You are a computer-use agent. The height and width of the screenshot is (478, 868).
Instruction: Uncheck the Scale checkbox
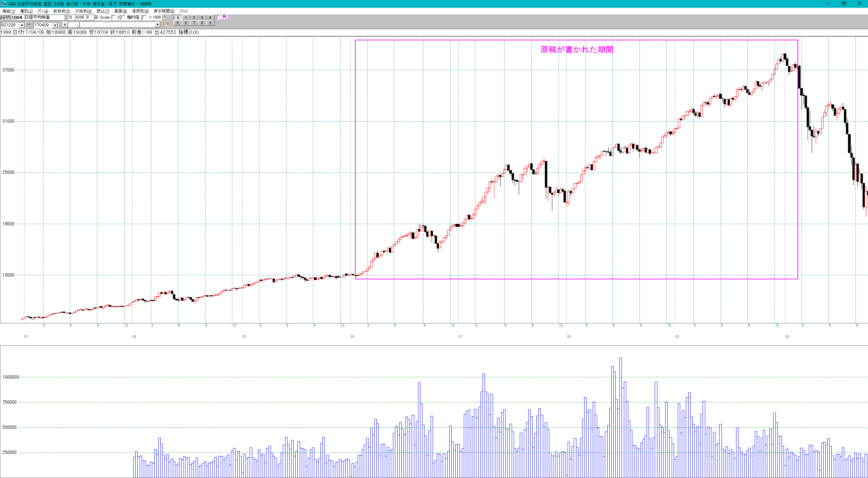[x=97, y=17]
